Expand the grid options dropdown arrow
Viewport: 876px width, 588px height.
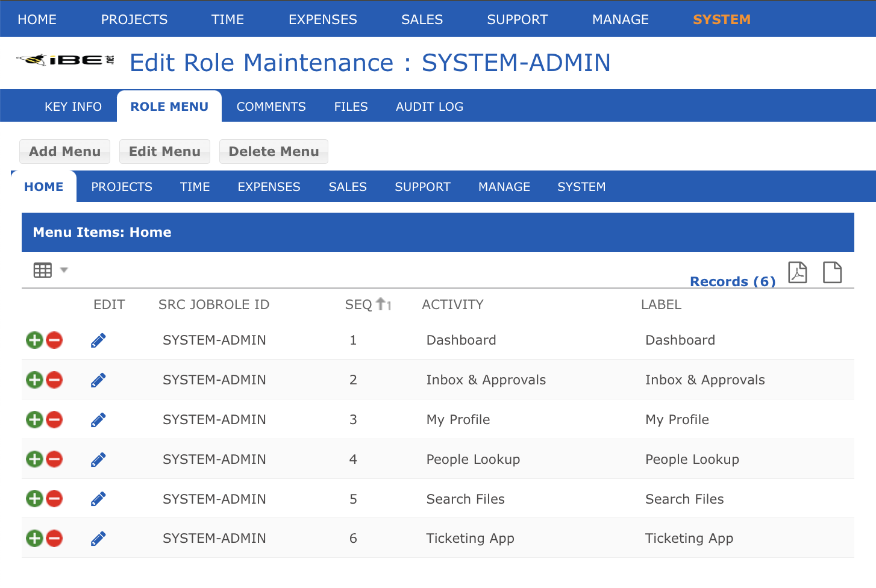[64, 271]
